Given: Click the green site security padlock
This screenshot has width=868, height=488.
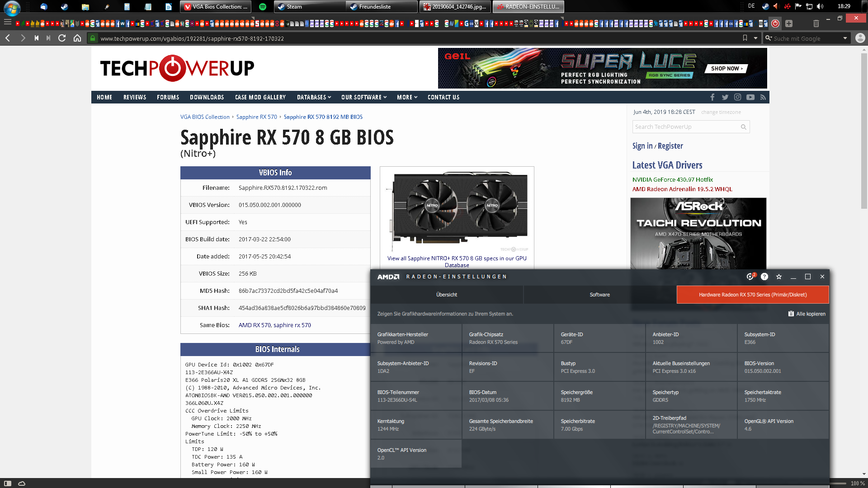Looking at the screenshot, I should [x=93, y=38].
